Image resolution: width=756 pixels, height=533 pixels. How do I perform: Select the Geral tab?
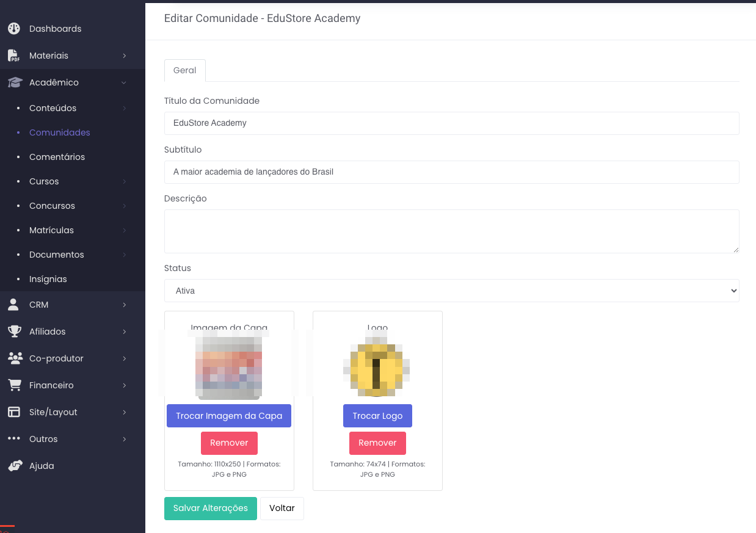[184, 70]
